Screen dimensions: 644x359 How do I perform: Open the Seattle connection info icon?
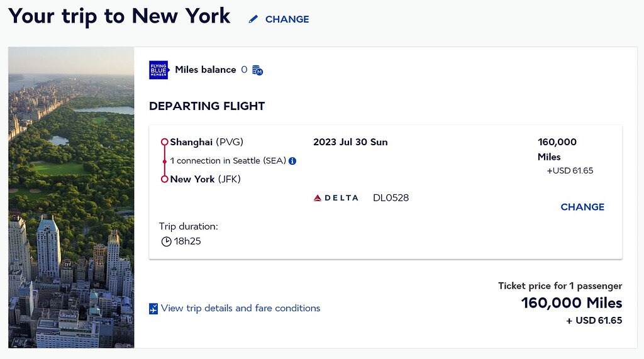point(292,161)
